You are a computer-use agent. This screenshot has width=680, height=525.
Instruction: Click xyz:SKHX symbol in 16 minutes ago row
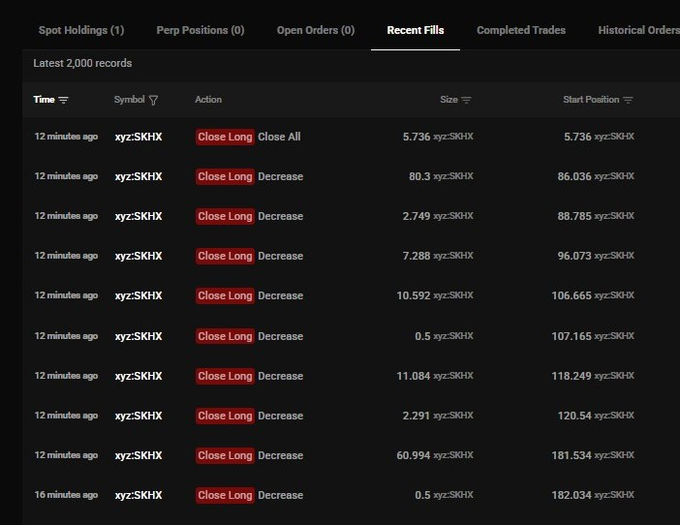point(138,496)
